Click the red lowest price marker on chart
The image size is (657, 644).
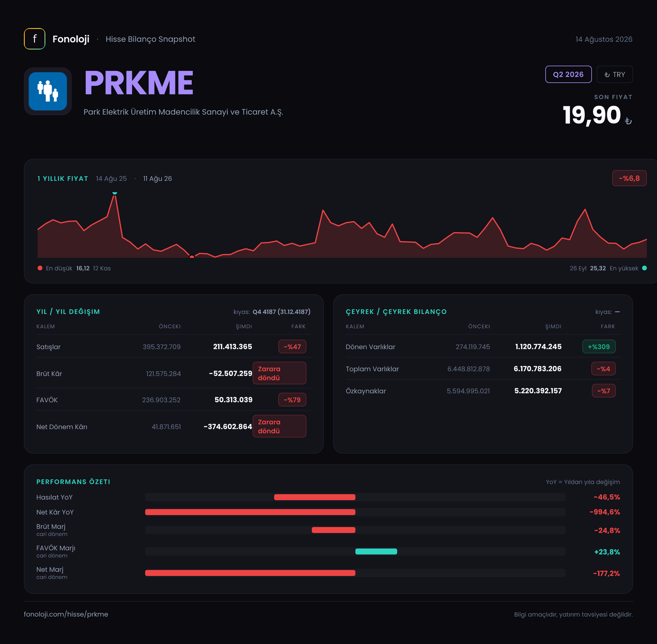192,257
